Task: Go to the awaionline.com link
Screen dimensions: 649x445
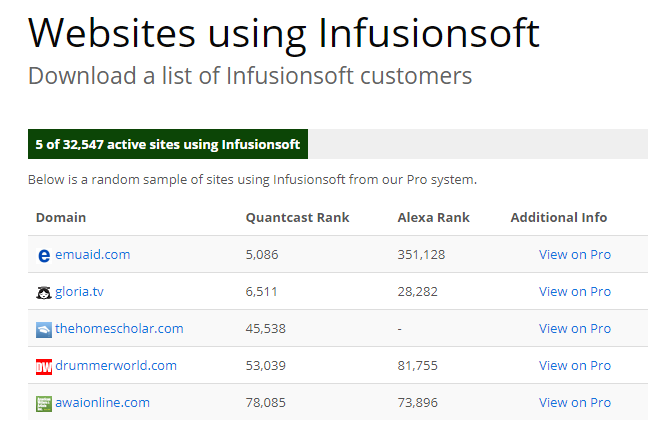Action: click(102, 402)
